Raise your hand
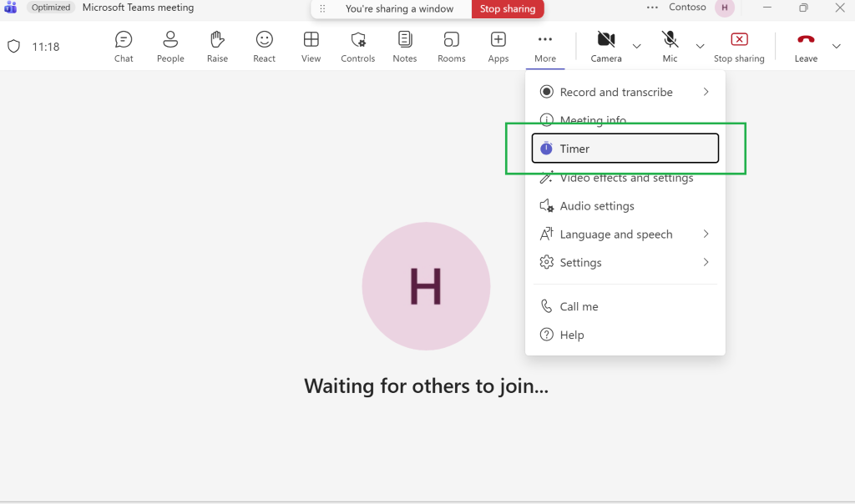855x504 pixels. [217, 47]
